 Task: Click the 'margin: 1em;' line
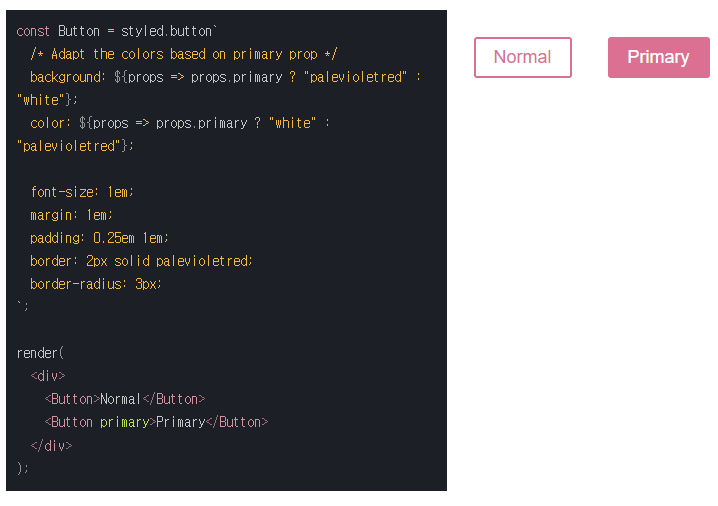[71, 215]
